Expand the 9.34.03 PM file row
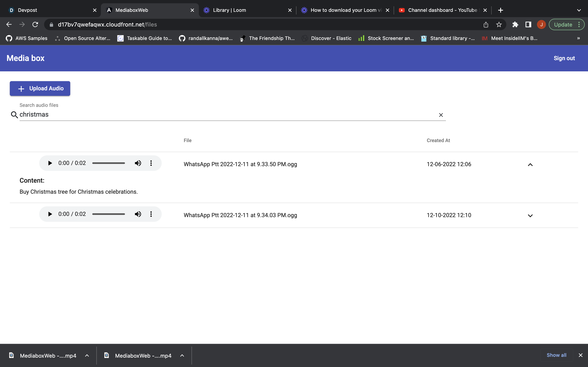 point(530,216)
